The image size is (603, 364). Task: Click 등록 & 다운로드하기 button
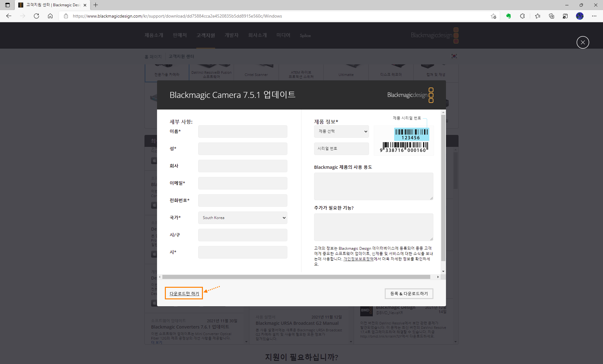pyautogui.click(x=409, y=294)
